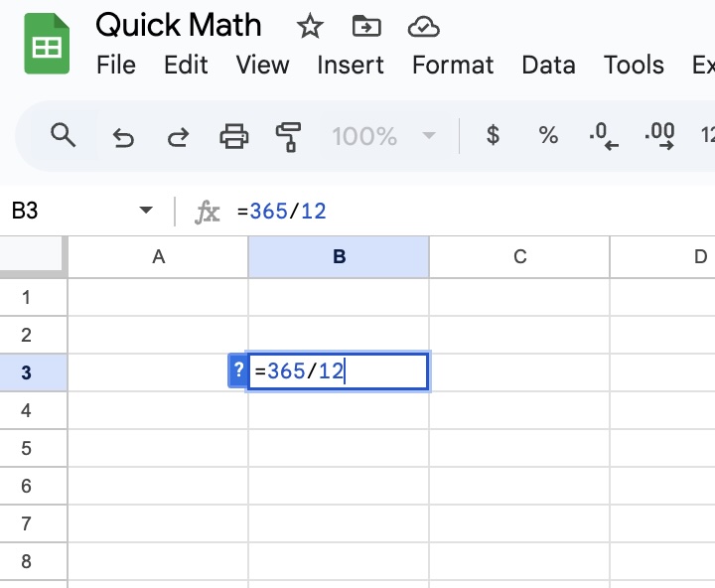Click the search menus magnifier icon

point(63,135)
